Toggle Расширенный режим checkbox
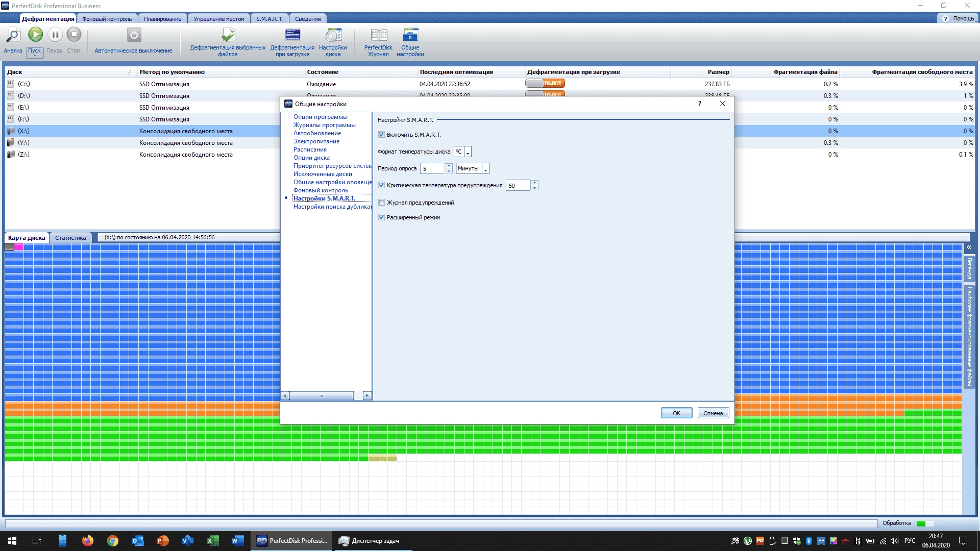Screen dimensions: 980x551 tap(381, 217)
